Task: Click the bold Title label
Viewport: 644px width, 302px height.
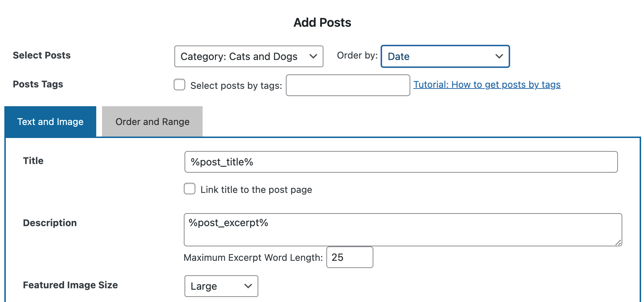Action: pos(33,161)
